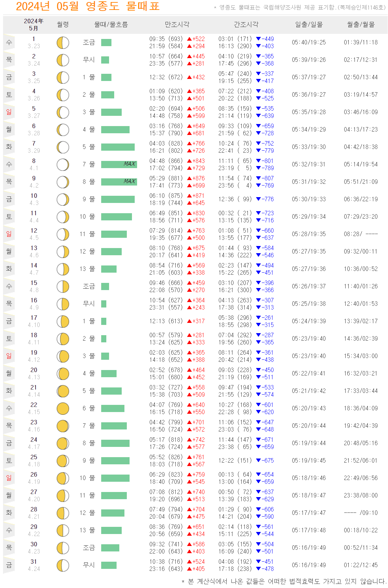388x588 pixels.
Task: Click the moon icon in the May 8 row
Action: pyautogui.click(x=63, y=165)
